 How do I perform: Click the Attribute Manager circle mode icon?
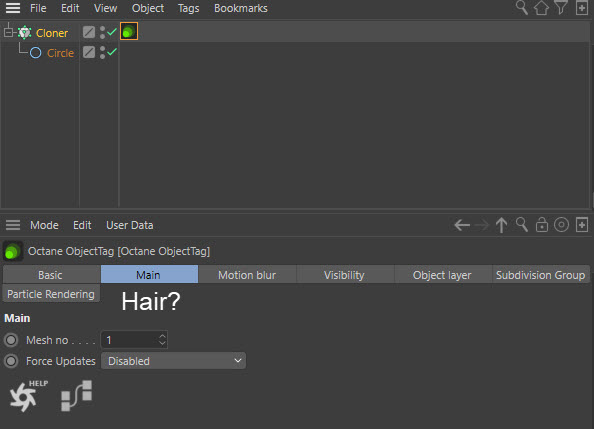pos(561,225)
